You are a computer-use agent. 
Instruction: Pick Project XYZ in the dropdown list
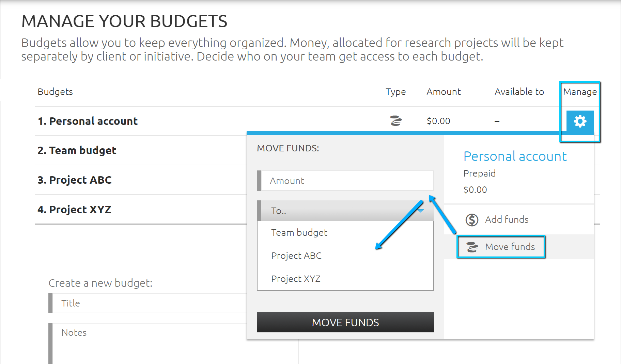click(296, 279)
